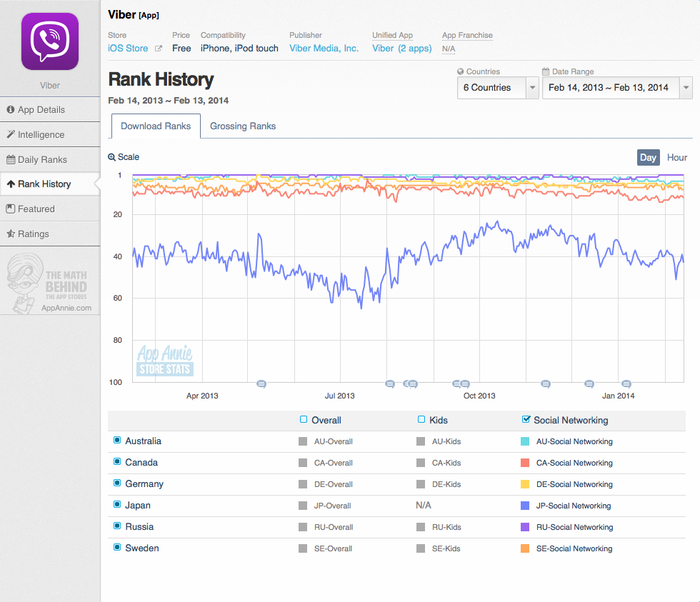This screenshot has width=700, height=602.
Task: Toggle the Overall category checkbox
Action: (304, 419)
